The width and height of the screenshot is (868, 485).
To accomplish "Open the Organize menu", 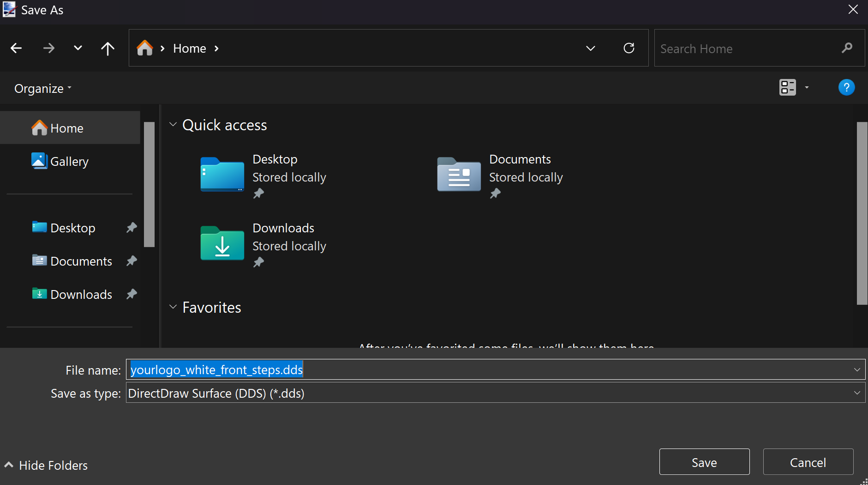I will point(42,88).
